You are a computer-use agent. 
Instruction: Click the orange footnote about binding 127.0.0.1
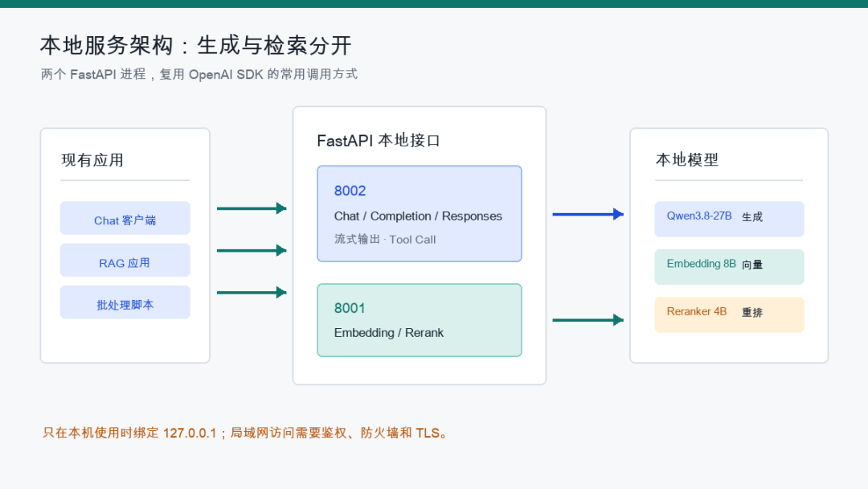(244, 433)
